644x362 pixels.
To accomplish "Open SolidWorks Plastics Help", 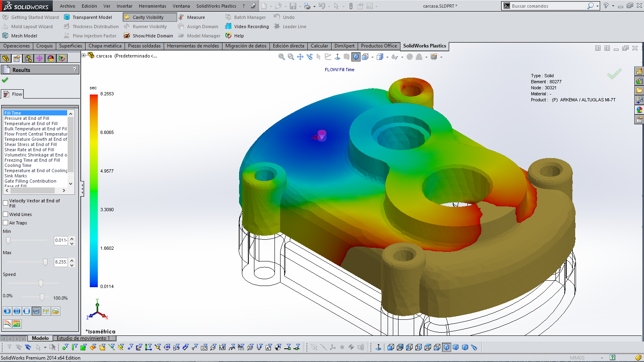I will (x=235, y=36).
